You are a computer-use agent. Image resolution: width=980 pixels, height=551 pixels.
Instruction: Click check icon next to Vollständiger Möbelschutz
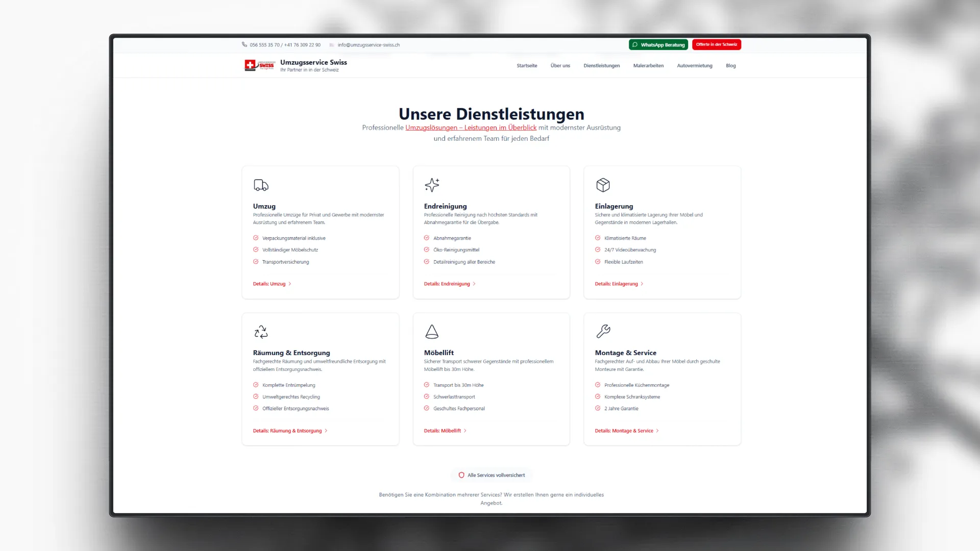[256, 249]
